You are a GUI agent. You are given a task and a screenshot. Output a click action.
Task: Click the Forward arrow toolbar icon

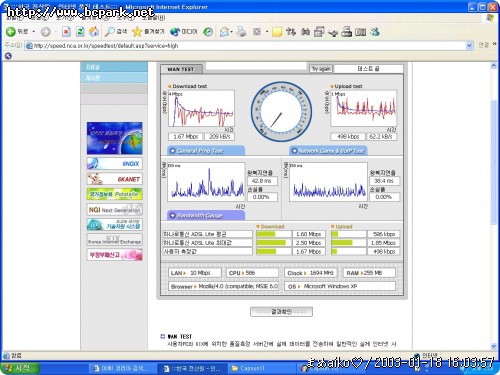(45, 32)
